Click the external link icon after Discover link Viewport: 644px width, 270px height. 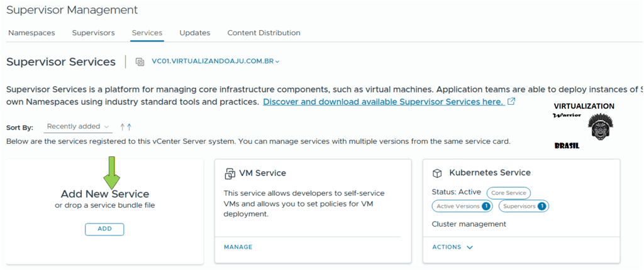[x=511, y=102]
